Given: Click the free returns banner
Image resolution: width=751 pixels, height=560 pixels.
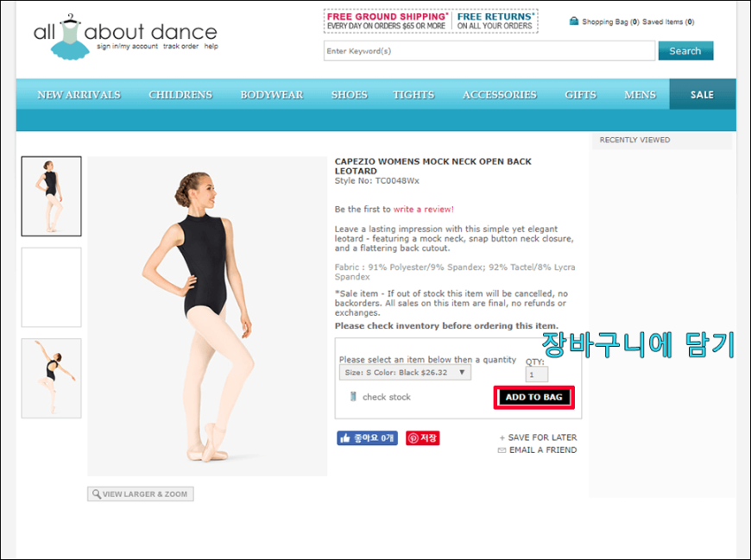Looking at the screenshot, I should [x=495, y=21].
